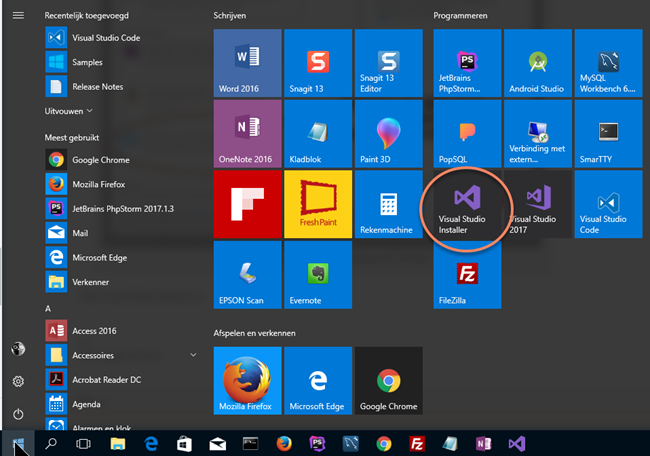This screenshot has height=456, width=650.
Task: Open the OneNote 2016 tile
Action: click(247, 133)
